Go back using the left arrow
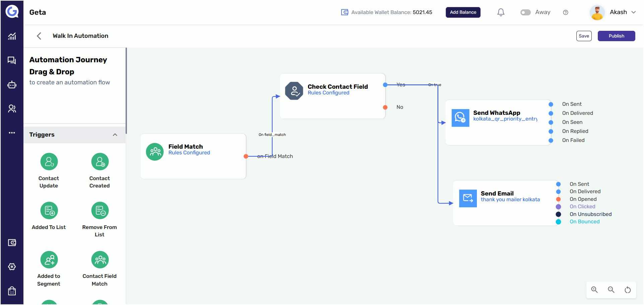This screenshot has width=644, height=305. [39, 36]
